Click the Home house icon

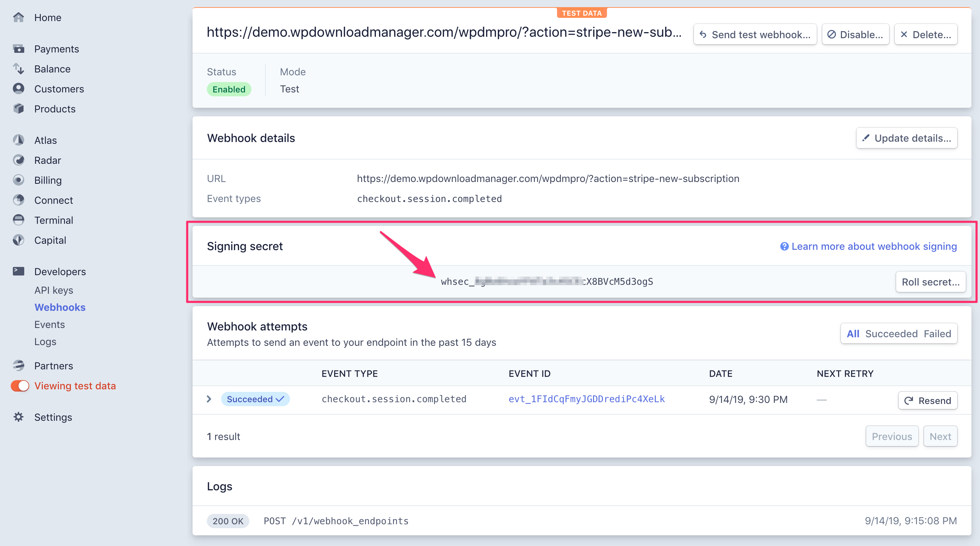pos(18,17)
